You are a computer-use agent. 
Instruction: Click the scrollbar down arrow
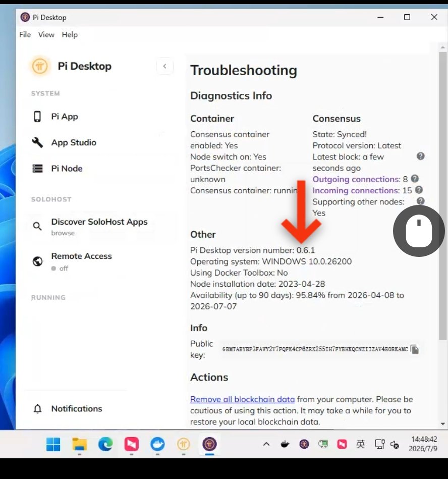[x=443, y=424]
